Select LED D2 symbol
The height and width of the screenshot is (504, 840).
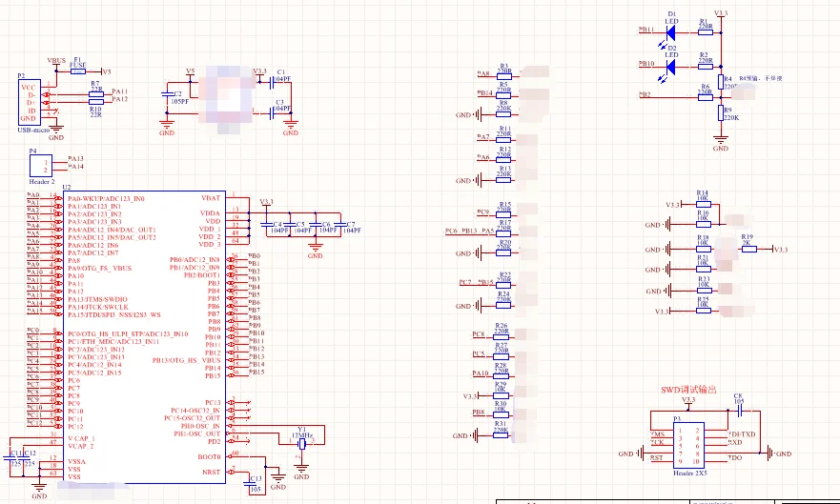669,68
